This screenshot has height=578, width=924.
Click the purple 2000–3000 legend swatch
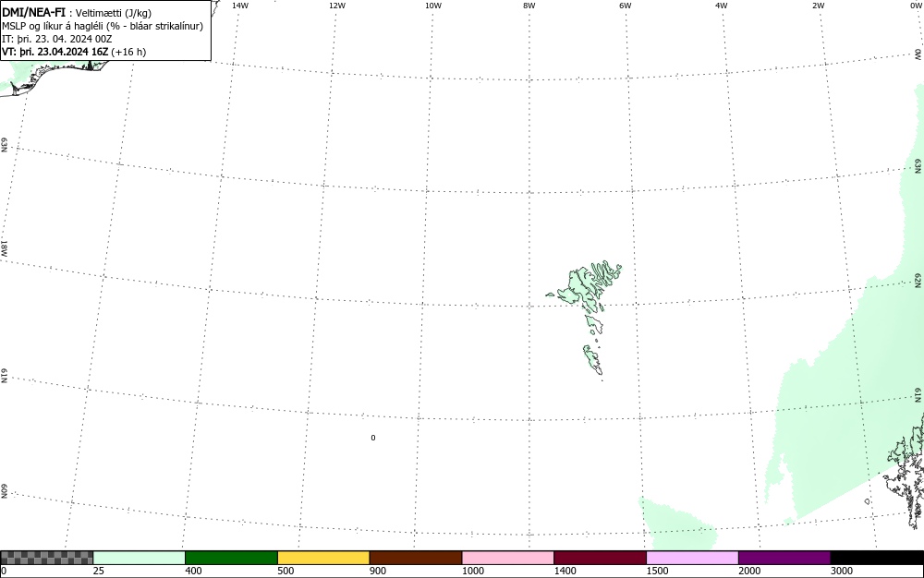(x=784, y=558)
